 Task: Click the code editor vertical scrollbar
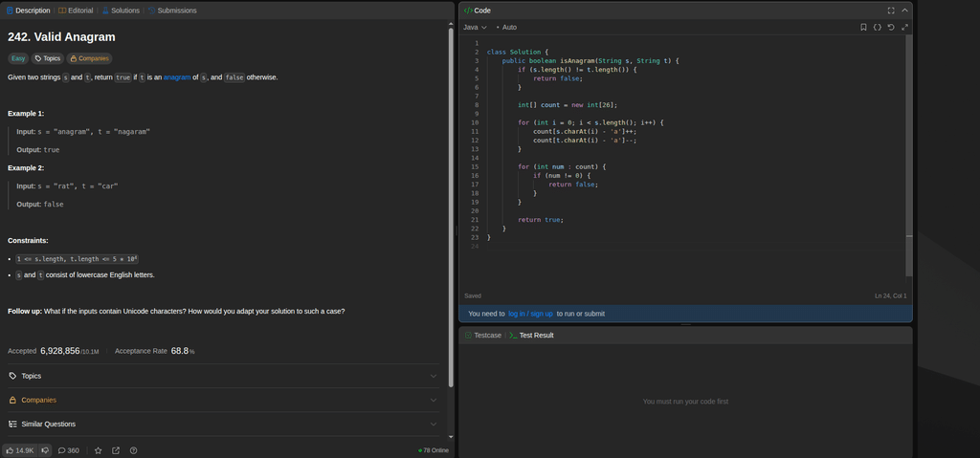tap(909, 156)
